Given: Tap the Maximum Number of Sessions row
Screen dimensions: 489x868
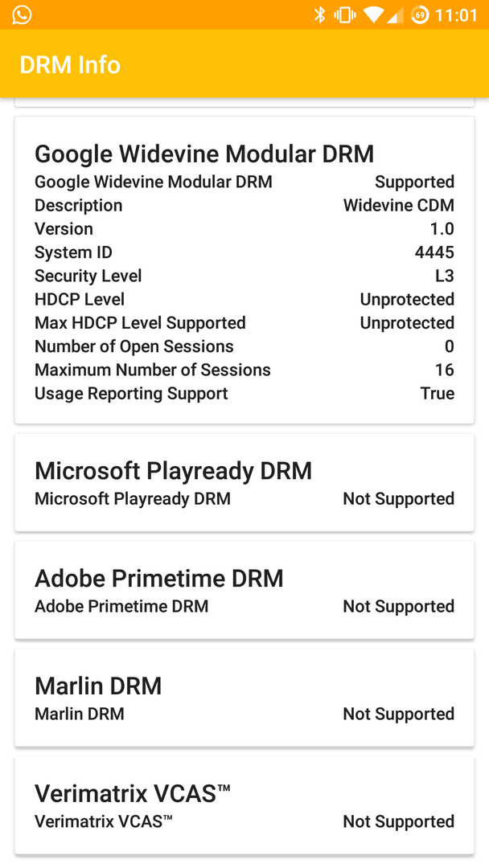Looking at the screenshot, I should click(244, 370).
